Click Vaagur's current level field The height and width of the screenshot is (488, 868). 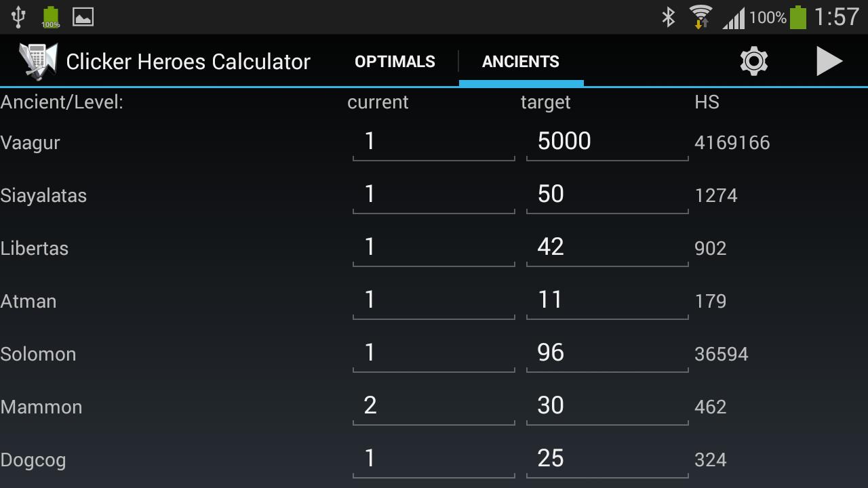[x=433, y=141]
